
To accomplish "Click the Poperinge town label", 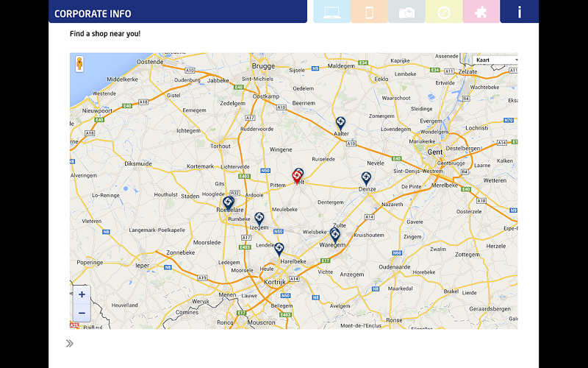I will click(x=90, y=263).
